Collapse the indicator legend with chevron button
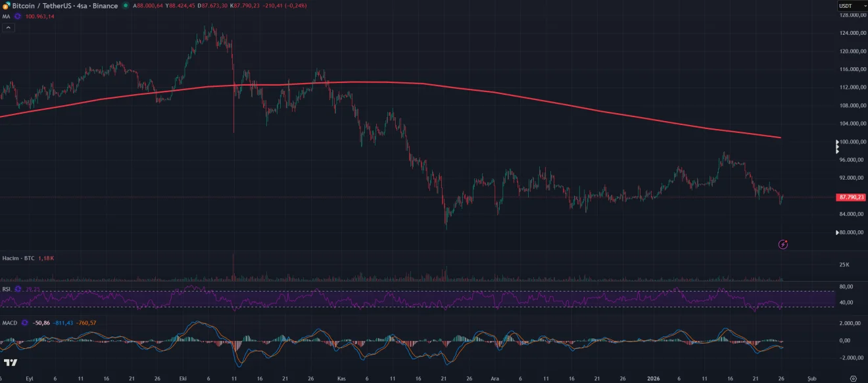 (x=9, y=28)
